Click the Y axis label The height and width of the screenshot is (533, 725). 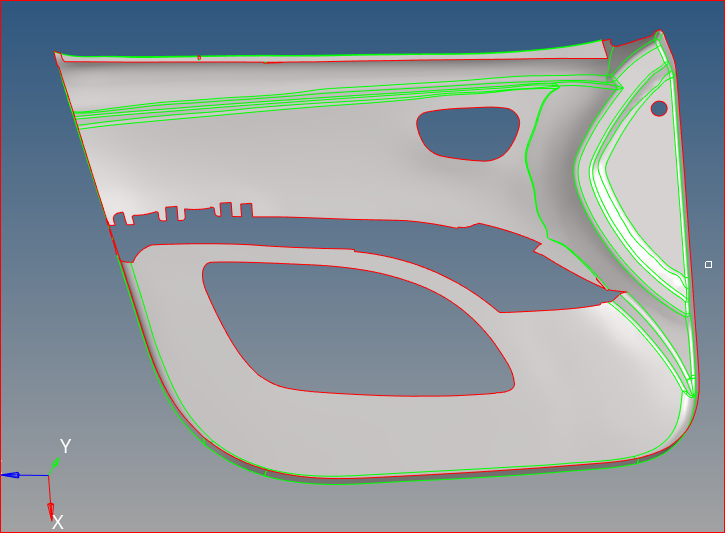click(x=66, y=446)
